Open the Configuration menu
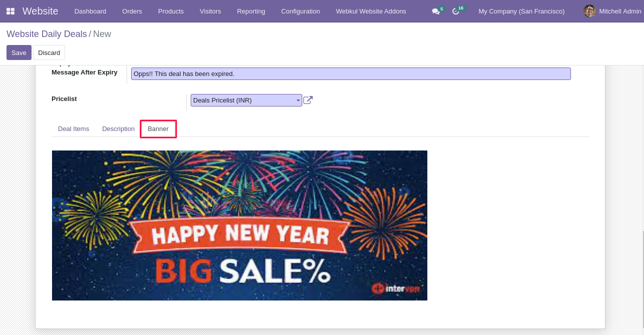Viewport: 644px width, 335px height. point(301,11)
